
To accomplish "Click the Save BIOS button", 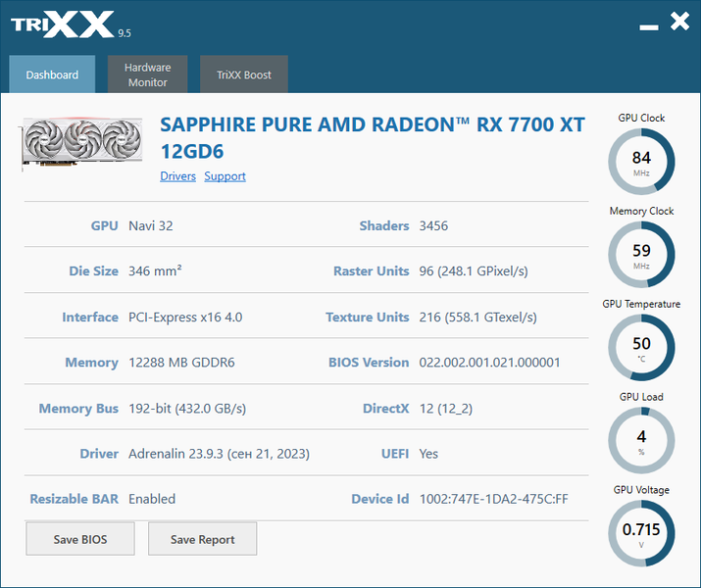I will click(80, 539).
